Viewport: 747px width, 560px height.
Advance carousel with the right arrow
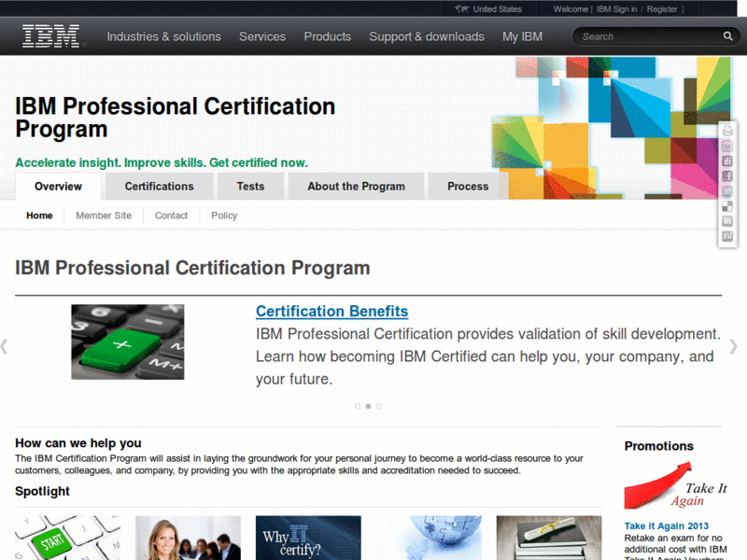pyautogui.click(x=733, y=346)
